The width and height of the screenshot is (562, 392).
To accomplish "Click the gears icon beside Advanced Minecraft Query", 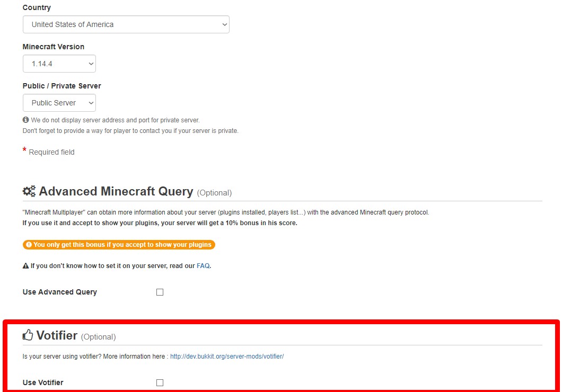I will [29, 191].
